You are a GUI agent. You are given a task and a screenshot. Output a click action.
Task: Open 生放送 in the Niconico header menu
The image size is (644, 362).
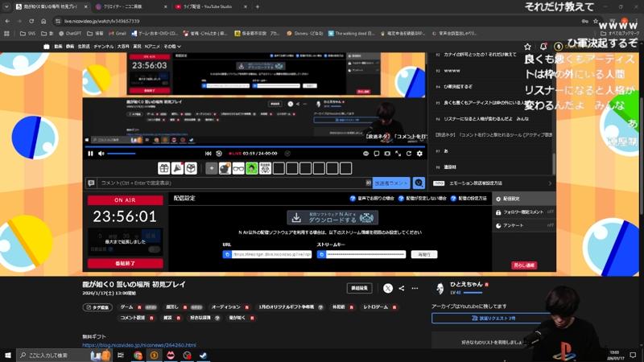pyautogui.click(x=84, y=47)
